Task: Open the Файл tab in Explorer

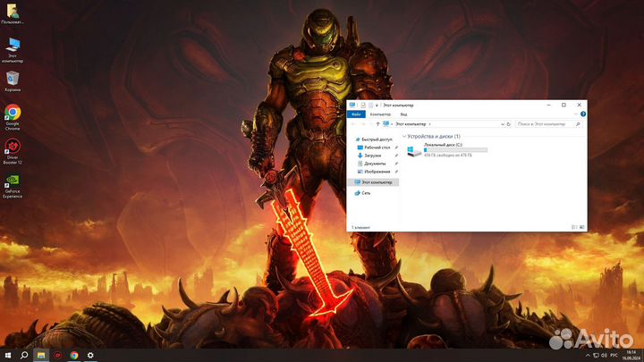Action: pos(356,114)
